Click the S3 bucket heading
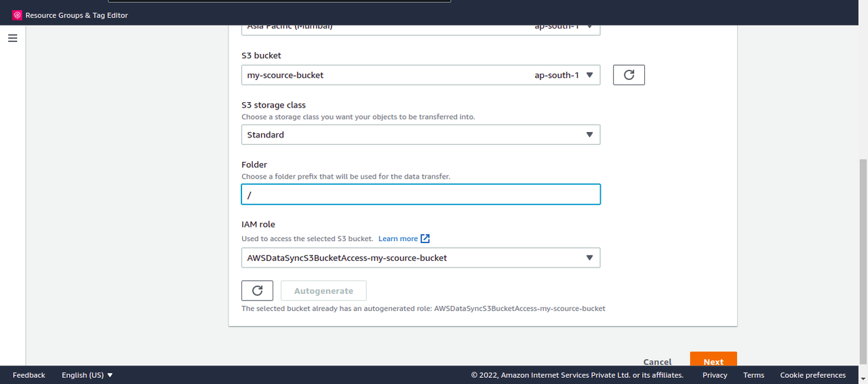Viewport: 868px width, 384px height. tap(261, 56)
